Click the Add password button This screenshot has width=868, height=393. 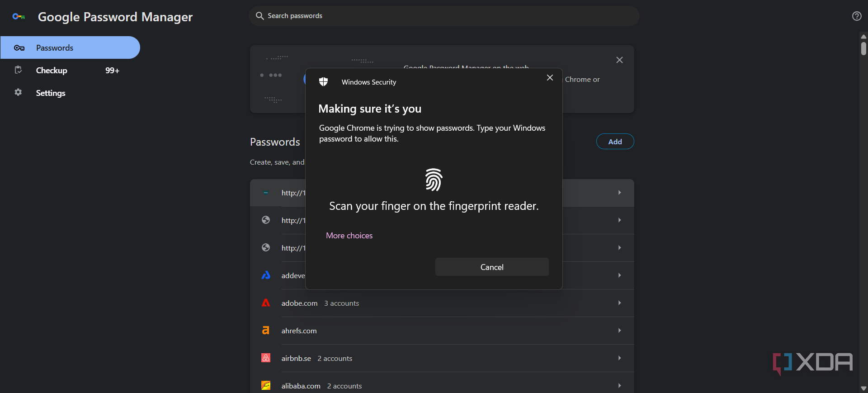click(x=615, y=142)
